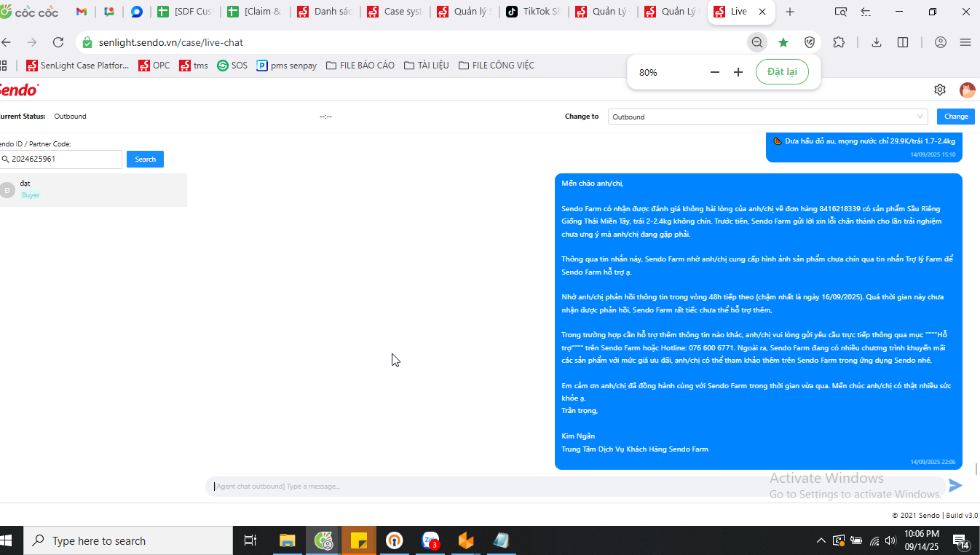This screenshot has width=980, height=555.
Task: Open the browser downloads icon
Action: point(877,42)
